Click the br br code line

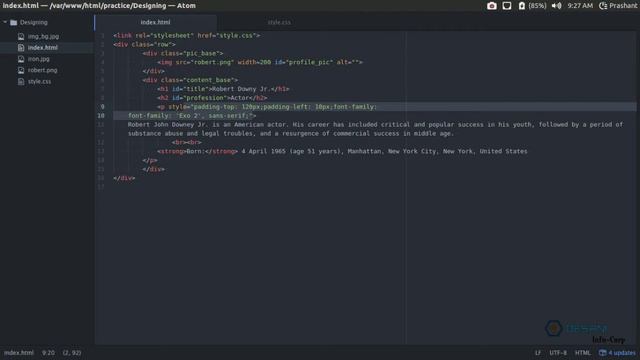coord(187,142)
